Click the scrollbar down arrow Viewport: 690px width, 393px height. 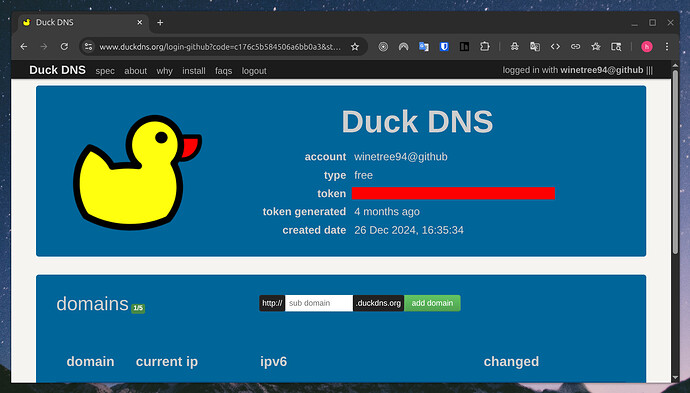[675, 378]
